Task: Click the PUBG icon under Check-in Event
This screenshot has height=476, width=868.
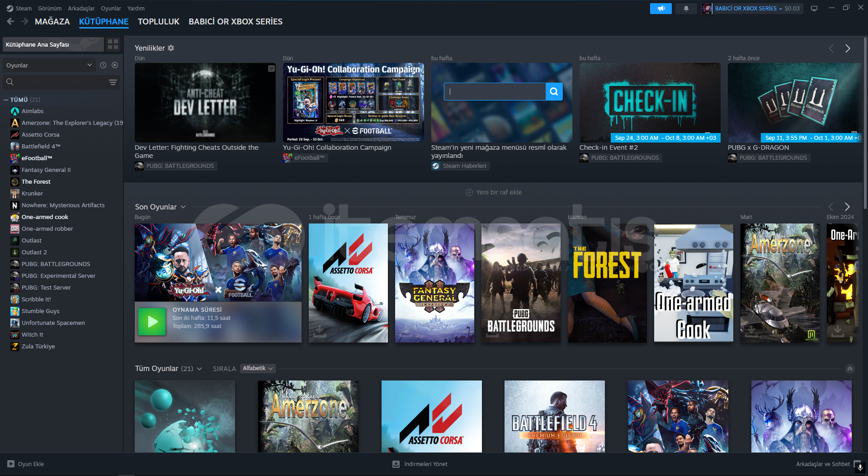Action: pos(584,158)
